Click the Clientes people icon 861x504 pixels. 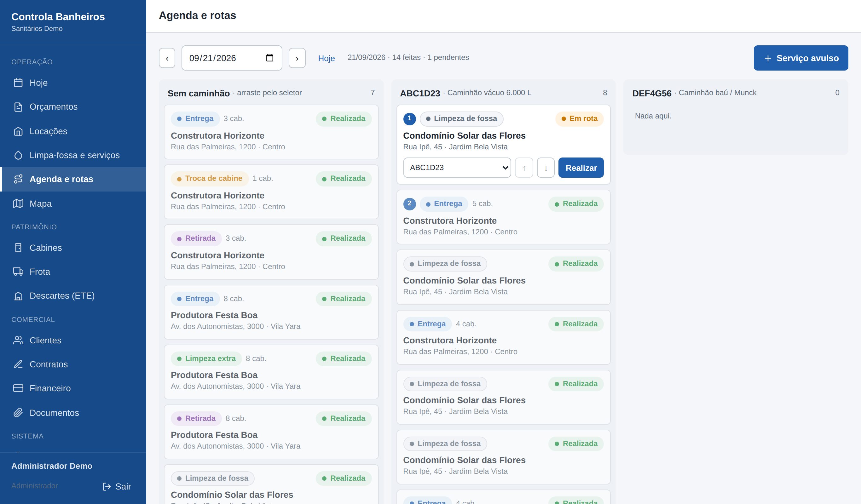[x=18, y=341]
